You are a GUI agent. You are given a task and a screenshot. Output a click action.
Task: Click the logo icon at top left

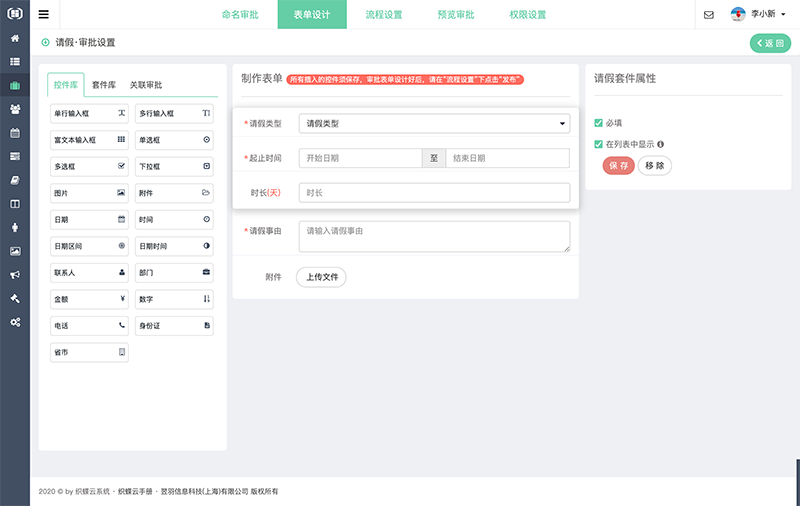point(15,13)
